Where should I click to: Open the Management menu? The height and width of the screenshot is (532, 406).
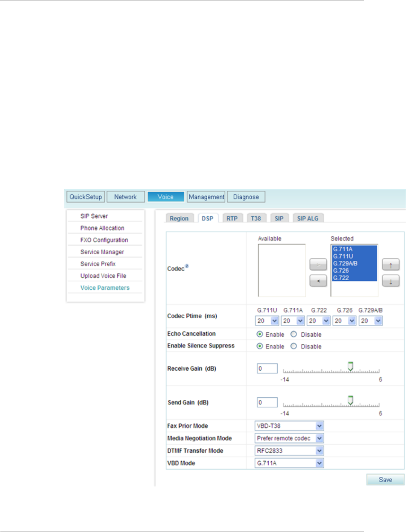coord(206,197)
